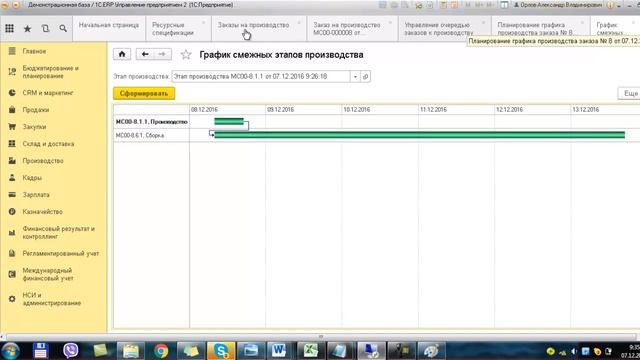Open the Viber icon in the taskbar
The width and height of the screenshot is (640, 360).
tap(70, 351)
